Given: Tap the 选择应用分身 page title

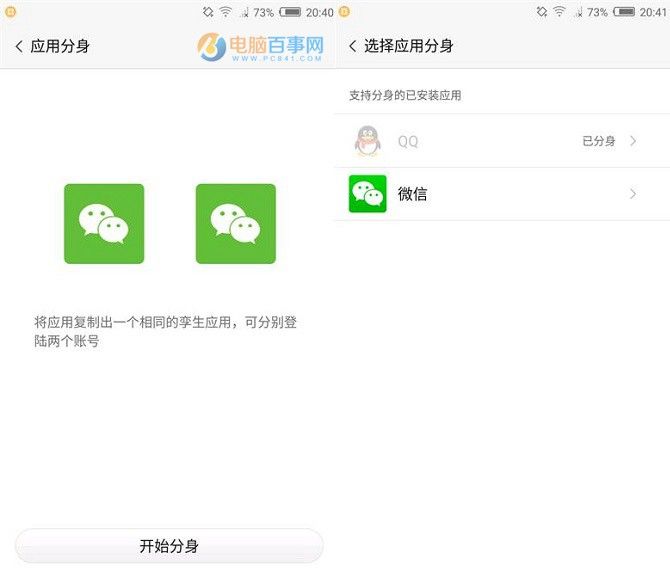Looking at the screenshot, I should pyautogui.click(x=408, y=46).
